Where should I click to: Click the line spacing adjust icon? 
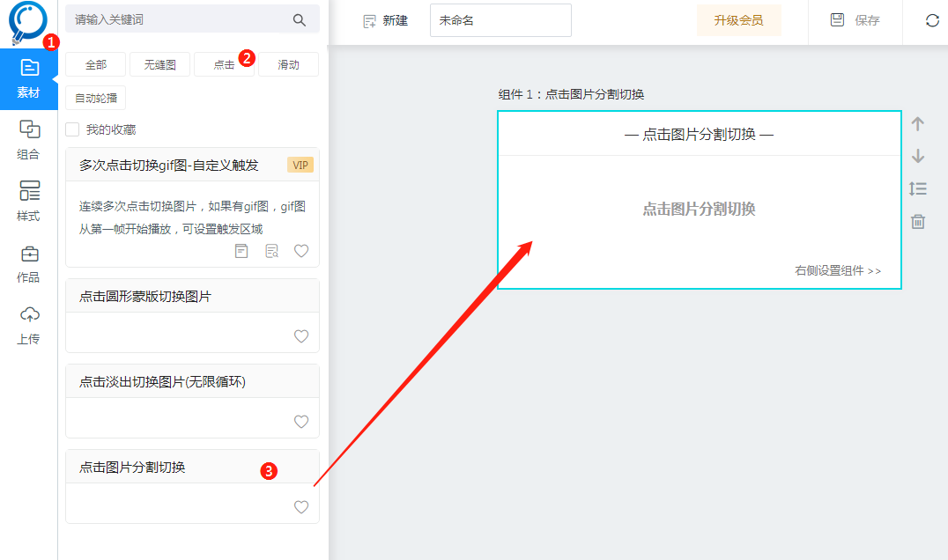918,188
